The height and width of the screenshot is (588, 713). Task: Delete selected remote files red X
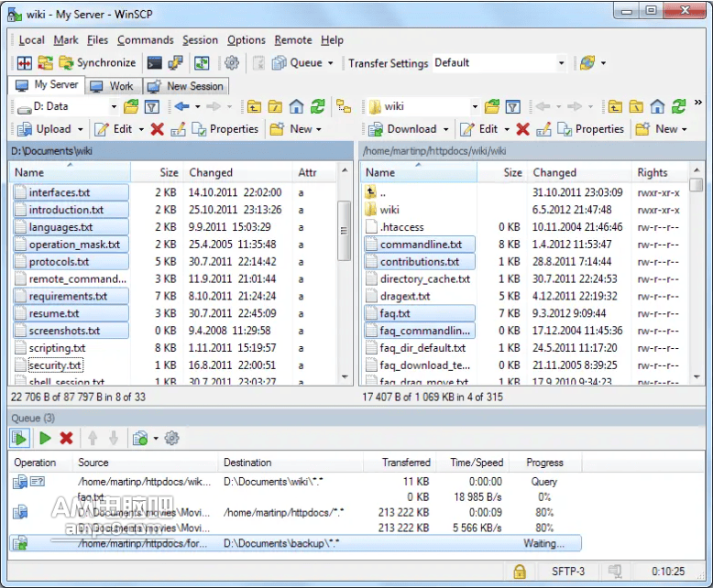coord(523,129)
